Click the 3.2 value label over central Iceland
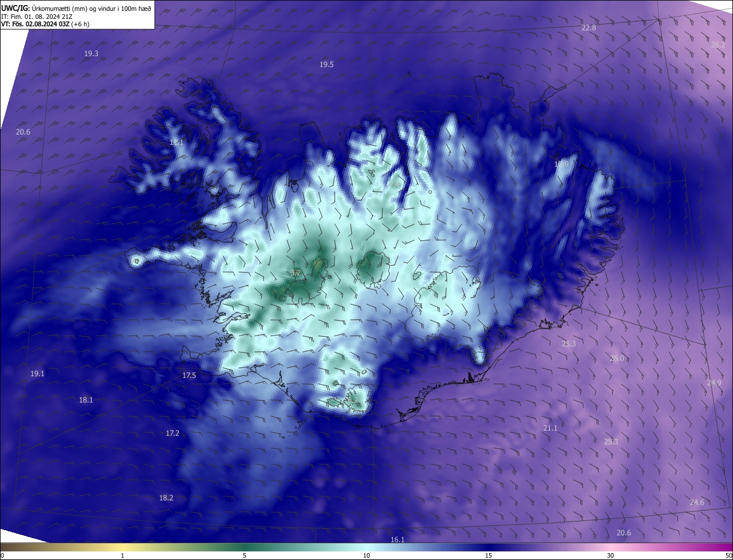This screenshot has width=733, height=560. (x=295, y=273)
